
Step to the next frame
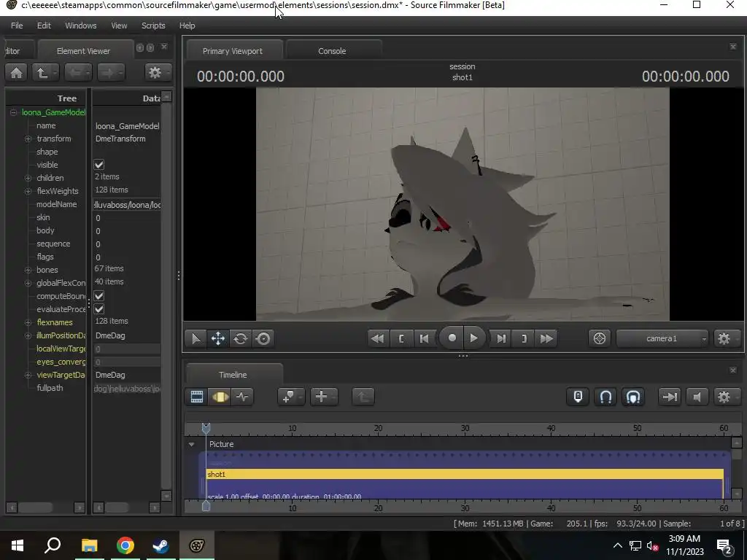tap(501, 338)
